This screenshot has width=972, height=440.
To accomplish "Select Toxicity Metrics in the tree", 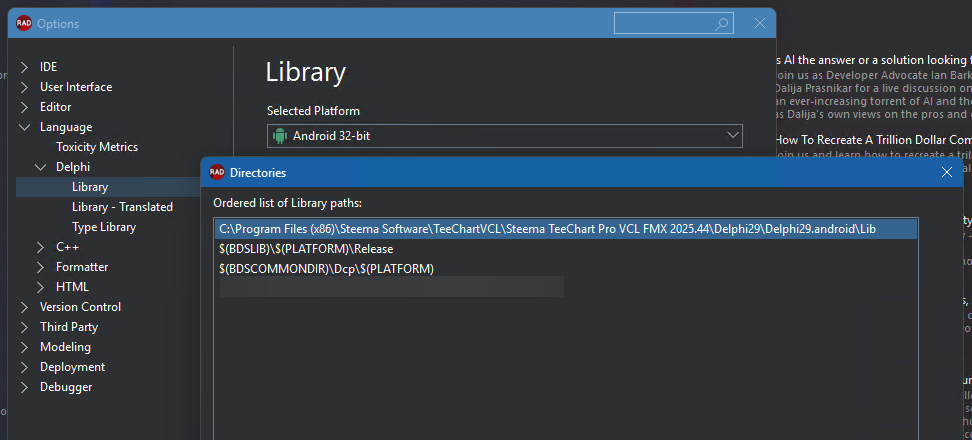I will click(x=97, y=147).
